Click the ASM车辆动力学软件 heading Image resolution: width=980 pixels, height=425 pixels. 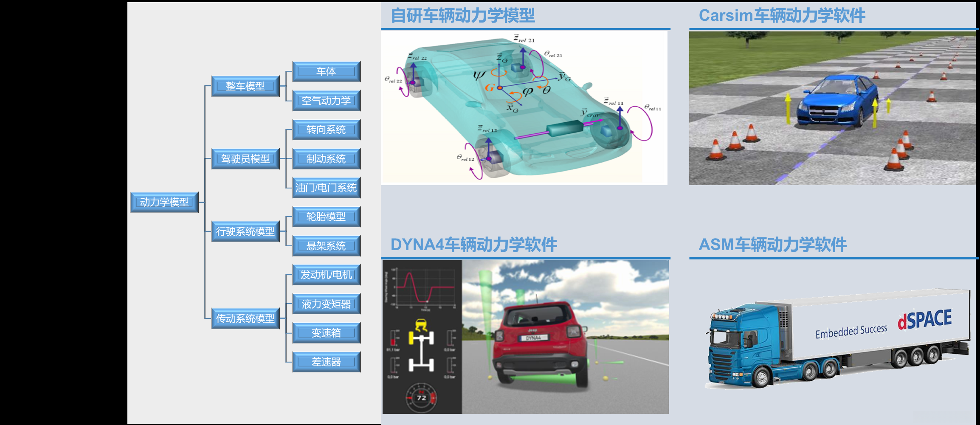point(772,245)
